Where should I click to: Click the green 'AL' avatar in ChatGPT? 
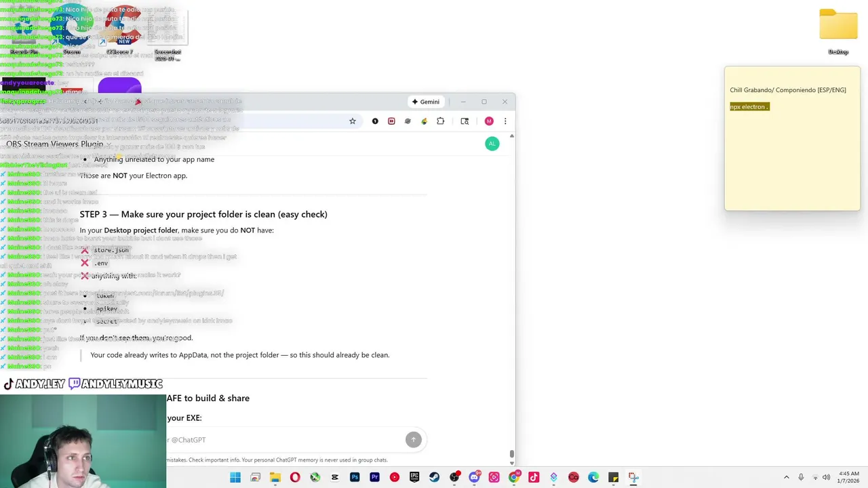click(492, 144)
